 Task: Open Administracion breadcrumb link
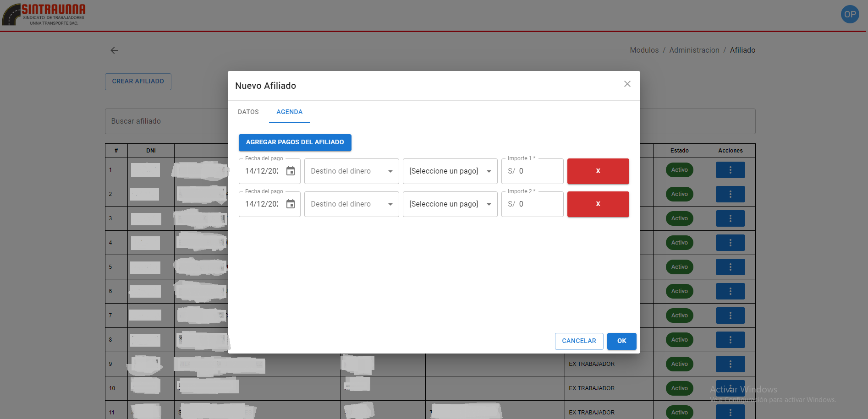click(x=694, y=50)
